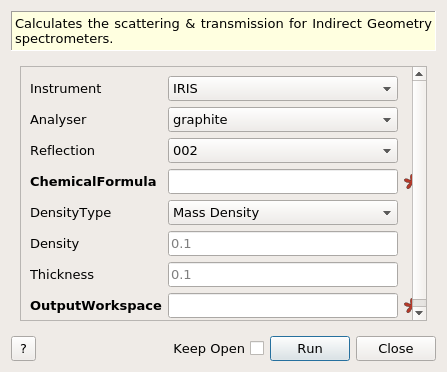Click the Run button
Viewport: 447px width, 372px height.
[x=310, y=348]
